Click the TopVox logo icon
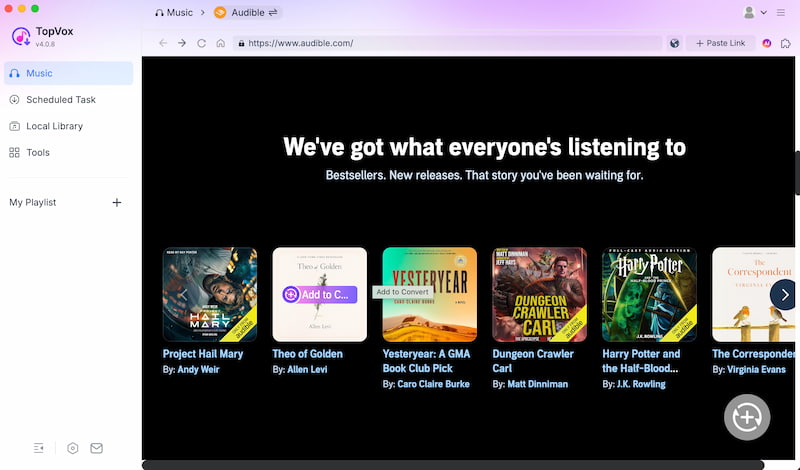 click(21, 36)
